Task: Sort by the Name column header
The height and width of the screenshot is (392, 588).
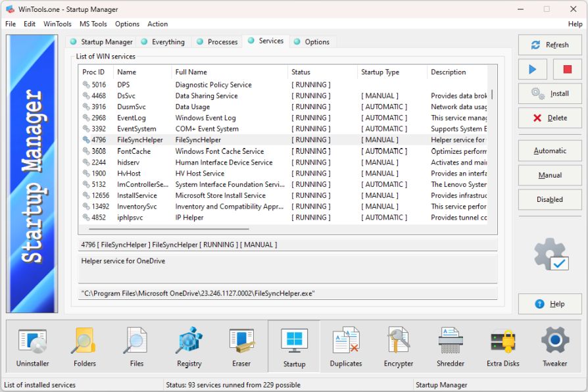Action: [143, 72]
